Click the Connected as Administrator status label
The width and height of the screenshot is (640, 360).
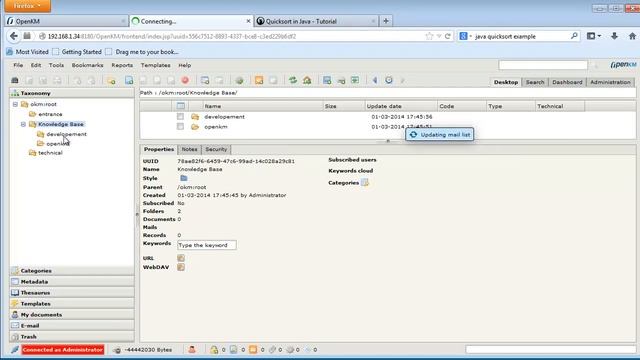[x=62, y=350]
